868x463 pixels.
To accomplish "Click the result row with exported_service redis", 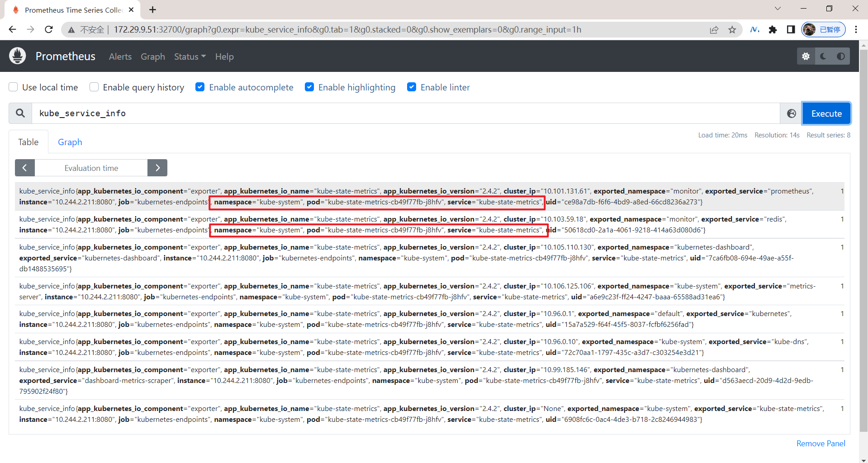I will pos(430,225).
